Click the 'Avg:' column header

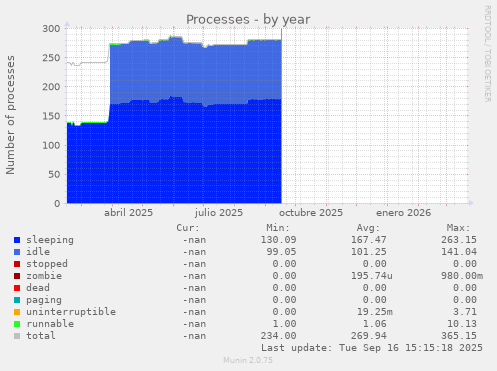(368, 228)
